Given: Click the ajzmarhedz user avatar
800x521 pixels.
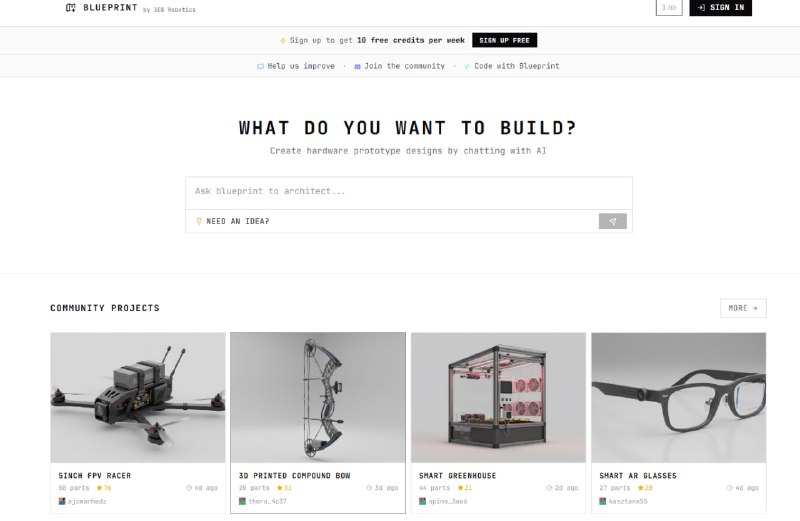Looking at the screenshot, I should 62,501.
